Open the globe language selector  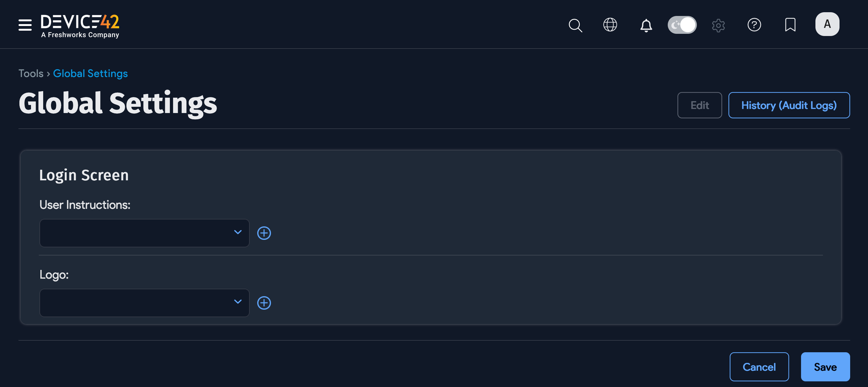610,25
